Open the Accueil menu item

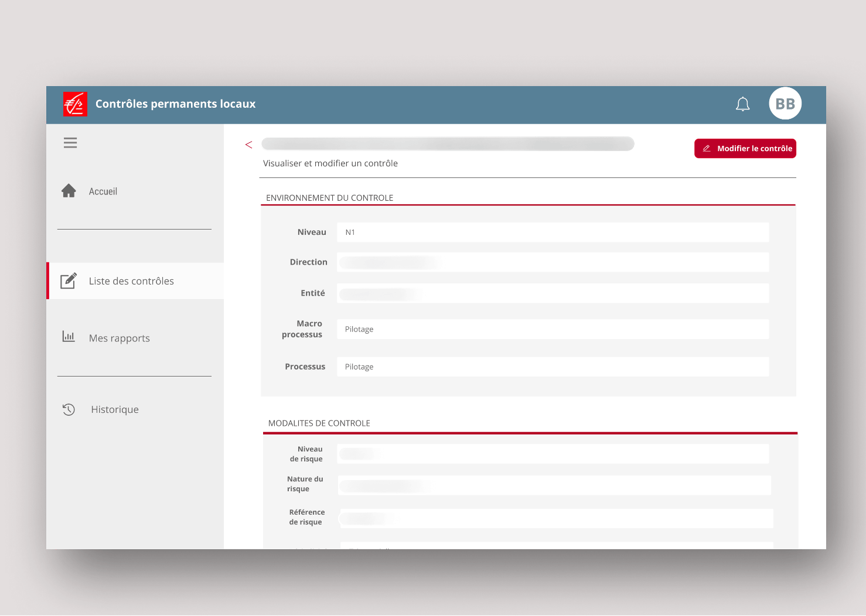pyautogui.click(x=103, y=191)
